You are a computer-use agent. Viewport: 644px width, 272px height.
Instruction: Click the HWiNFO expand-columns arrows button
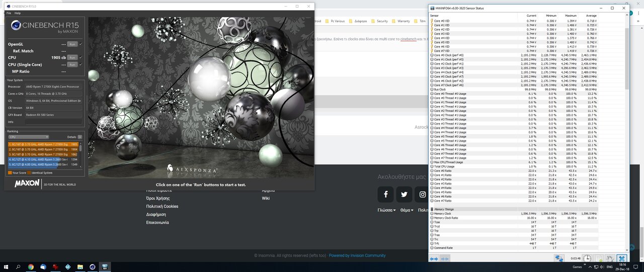pyautogui.click(x=434, y=258)
